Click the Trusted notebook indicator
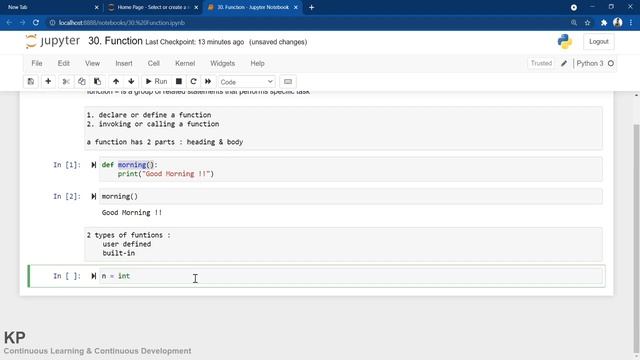This screenshot has width=640, height=360. (x=541, y=63)
